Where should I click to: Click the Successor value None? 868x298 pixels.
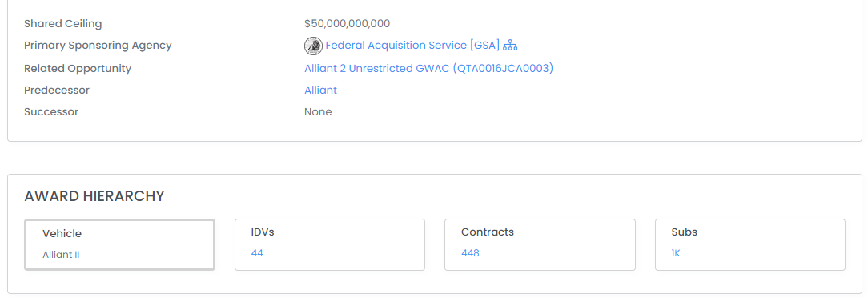coord(318,112)
